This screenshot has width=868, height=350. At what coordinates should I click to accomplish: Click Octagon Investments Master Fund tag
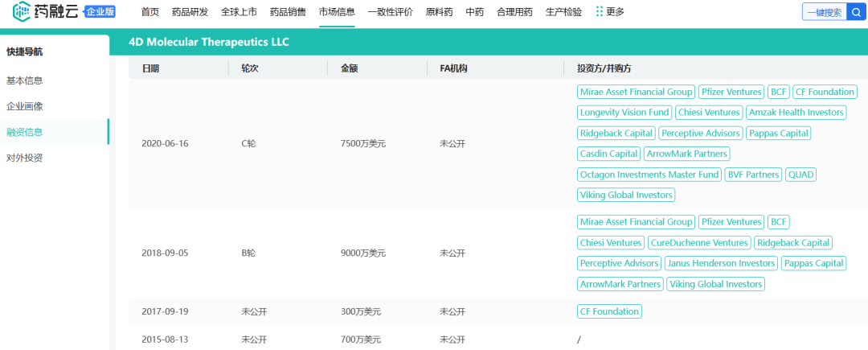[x=649, y=175]
